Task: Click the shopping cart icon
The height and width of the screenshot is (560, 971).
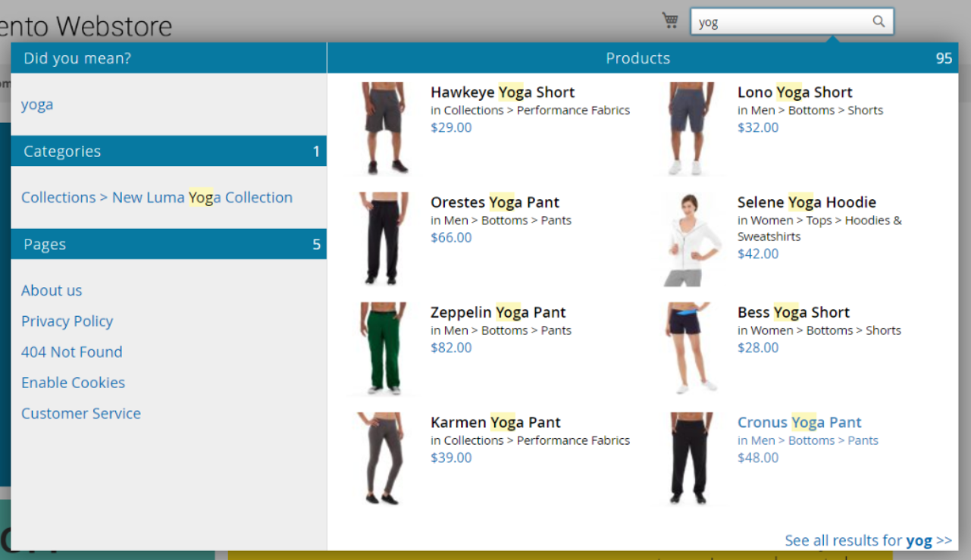Action: click(670, 20)
